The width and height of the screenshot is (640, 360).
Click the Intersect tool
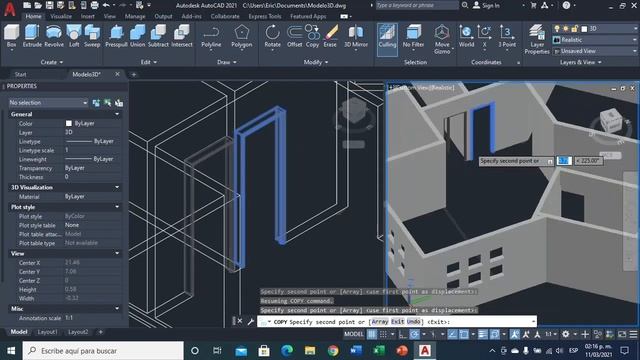(182, 36)
